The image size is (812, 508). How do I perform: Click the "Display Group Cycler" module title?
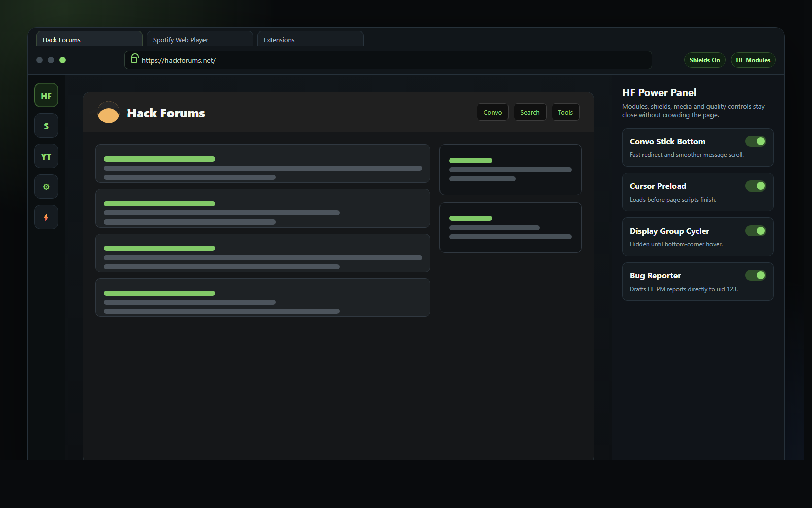point(669,231)
